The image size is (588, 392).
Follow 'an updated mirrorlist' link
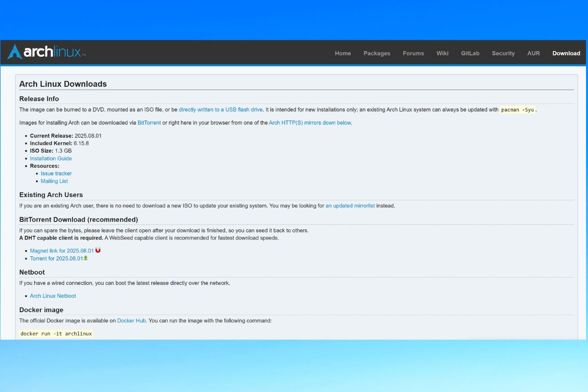(x=350, y=206)
